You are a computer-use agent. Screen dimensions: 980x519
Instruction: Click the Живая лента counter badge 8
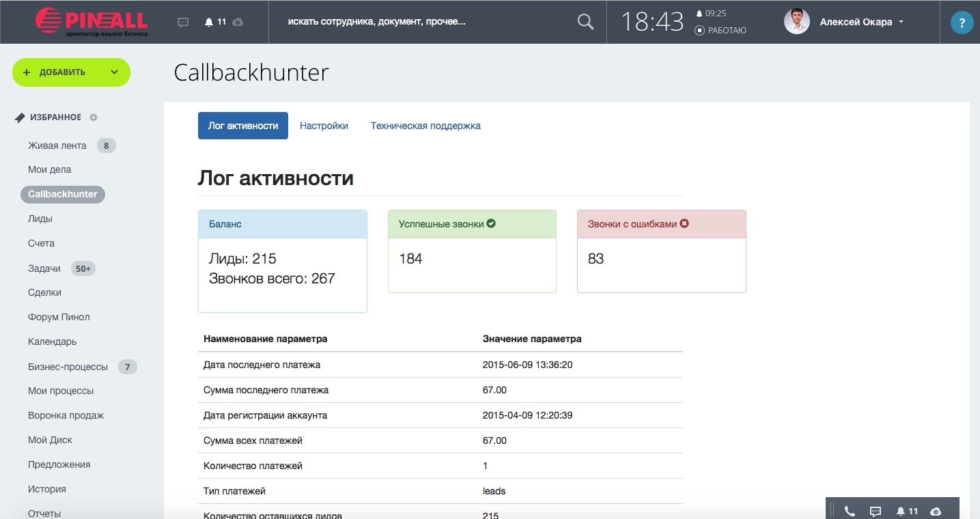106,145
